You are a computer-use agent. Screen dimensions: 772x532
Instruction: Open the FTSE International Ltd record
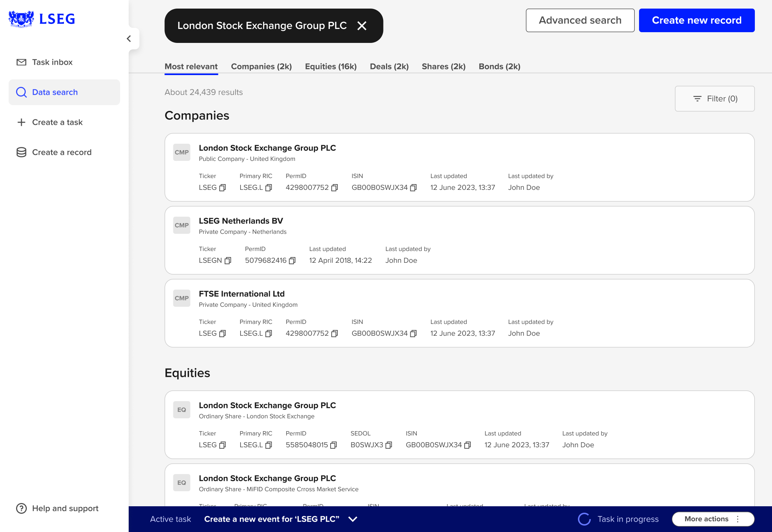click(x=242, y=294)
